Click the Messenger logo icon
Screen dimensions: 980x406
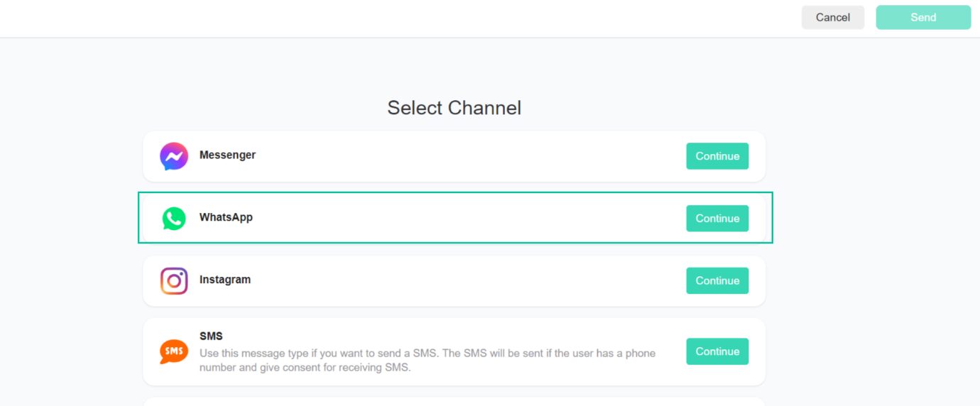tap(174, 156)
